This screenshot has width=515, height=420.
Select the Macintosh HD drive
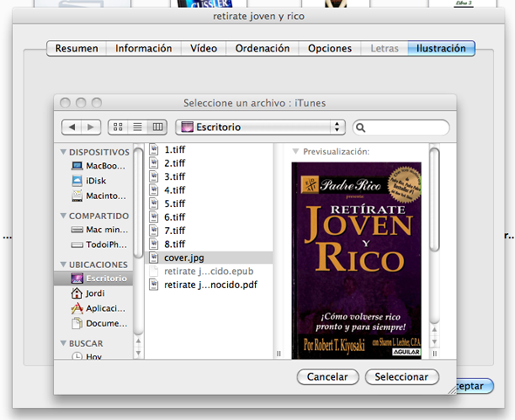(93, 196)
